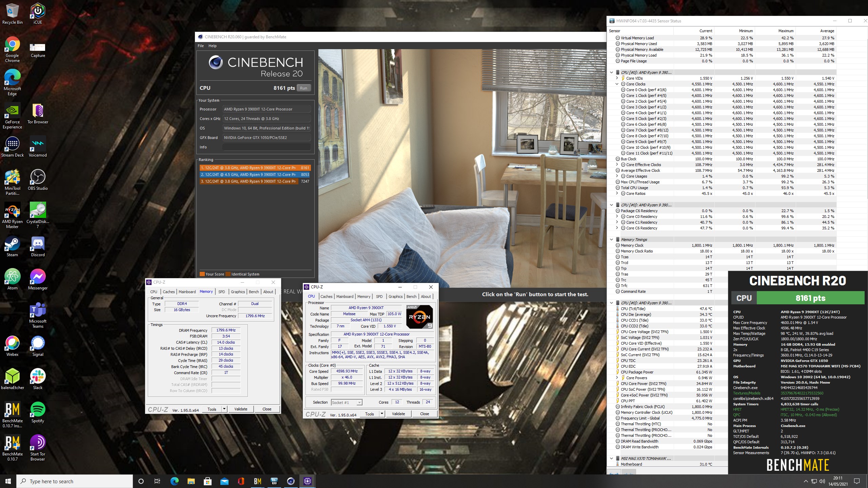Screen dimensions: 868x488
Task: Click Tools button in front CPU-Z window
Action: (x=370, y=414)
